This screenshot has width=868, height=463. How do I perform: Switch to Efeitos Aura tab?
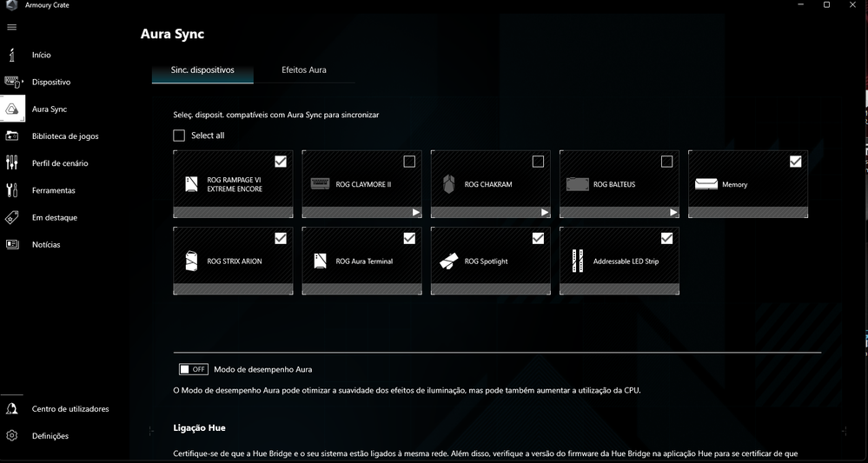[304, 71]
